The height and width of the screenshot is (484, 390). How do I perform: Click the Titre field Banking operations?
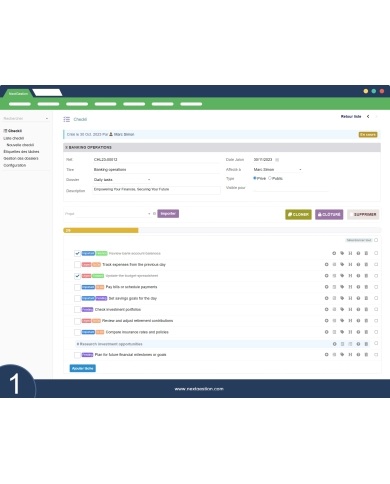point(156,170)
